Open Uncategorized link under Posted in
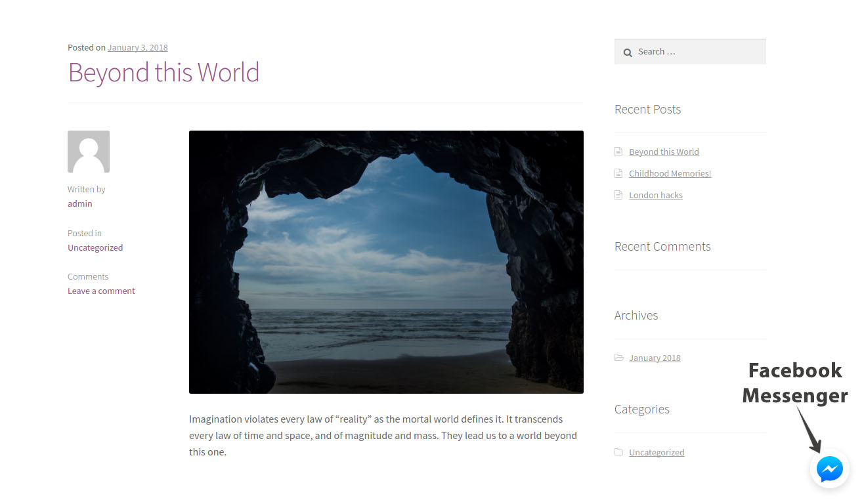Image resolution: width=864 pixels, height=504 pixels. click(x=95, y=247)
